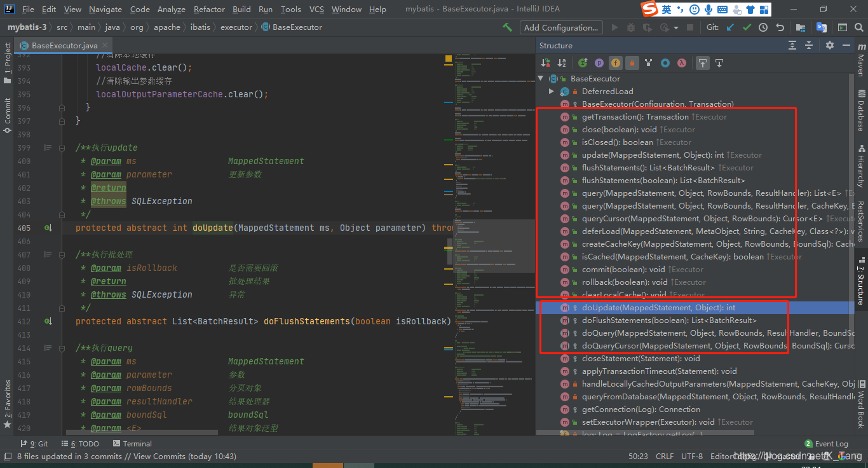Open the Maven side tool window
The width and height of the screenshot is (868, 468).
click(x=861, y=61)
